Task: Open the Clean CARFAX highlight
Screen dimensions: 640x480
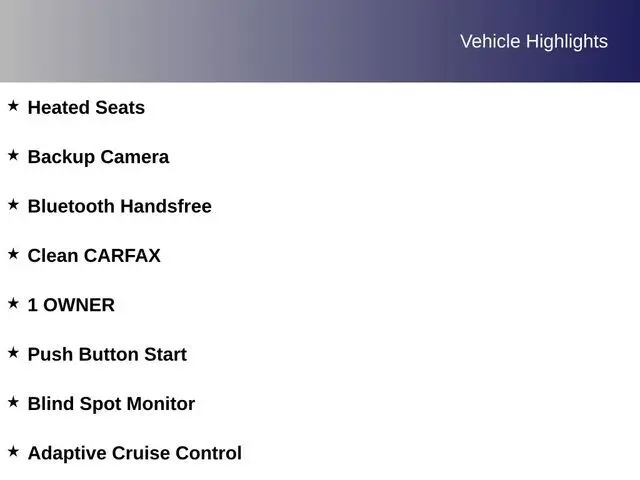Action: 94,256
